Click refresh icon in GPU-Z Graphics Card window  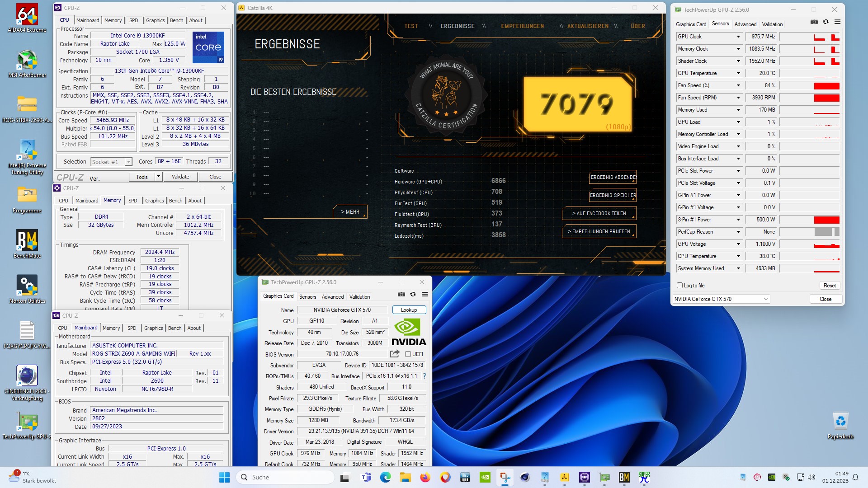click(413, 294)
